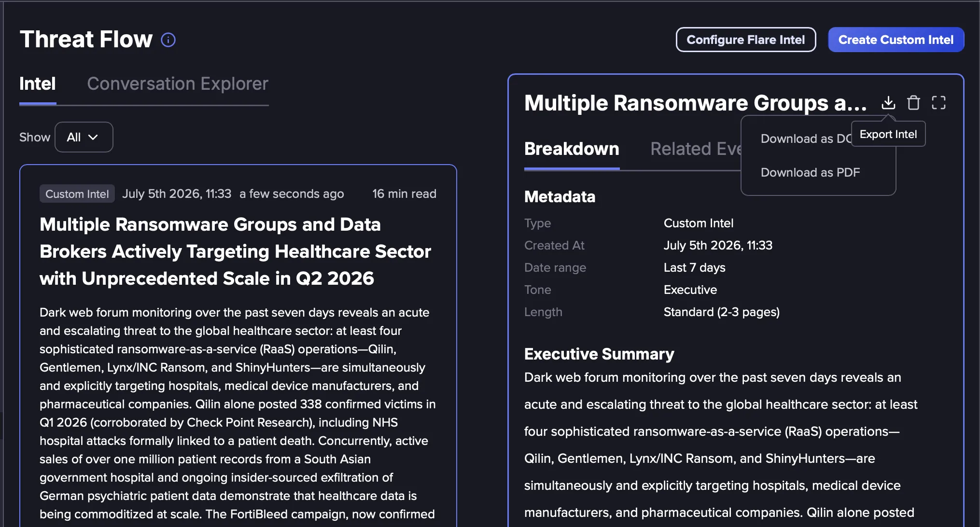Open the Show filter dropdown set to All

pos(84,137)
